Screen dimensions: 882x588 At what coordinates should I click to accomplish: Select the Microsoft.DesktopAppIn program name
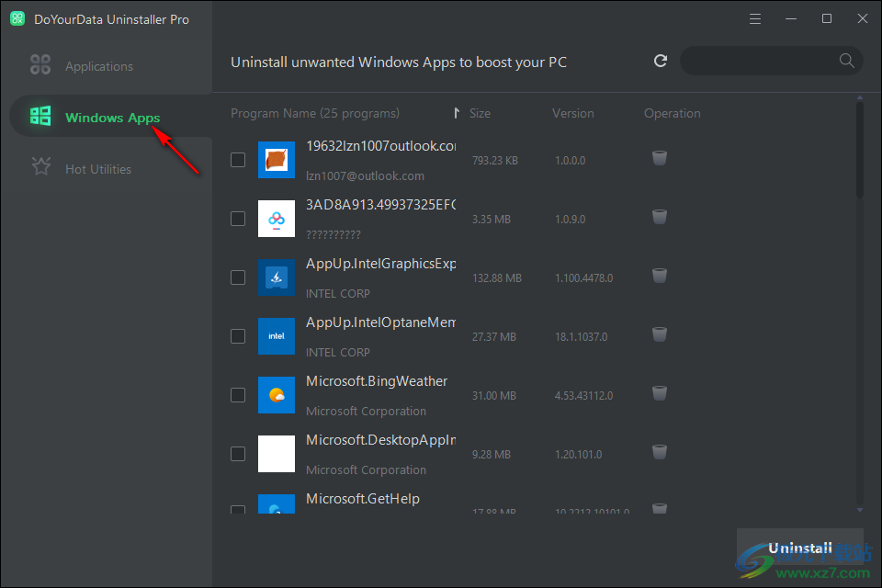380,440
